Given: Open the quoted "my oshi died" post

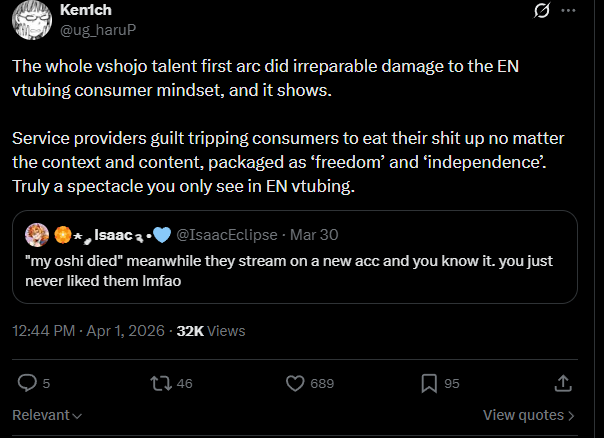Looking at the screenshot, I should (x=300, y=270).
